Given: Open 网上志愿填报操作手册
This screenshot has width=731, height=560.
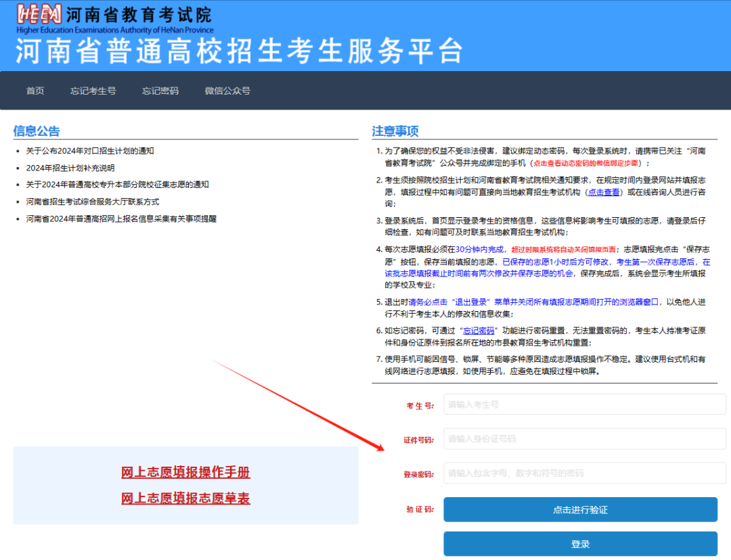Looking at the screenshot, I should [x=185, y=472].
